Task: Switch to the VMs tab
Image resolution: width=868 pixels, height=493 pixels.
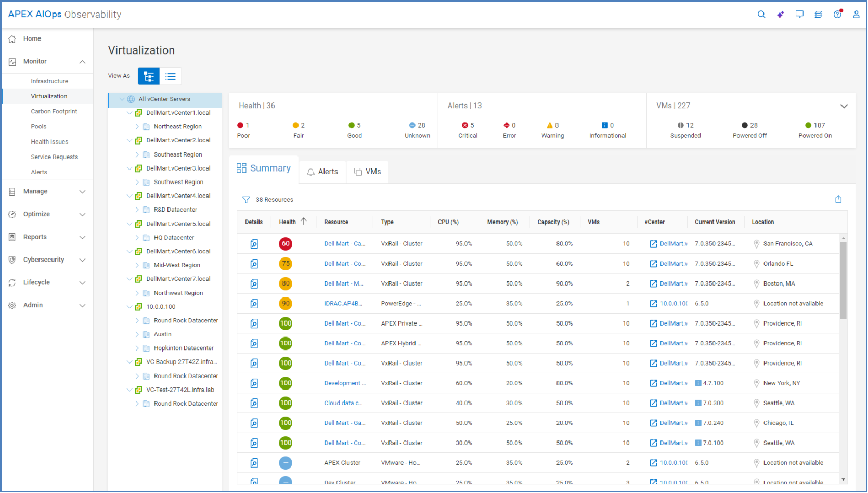Action: click(x=368, y=172)
